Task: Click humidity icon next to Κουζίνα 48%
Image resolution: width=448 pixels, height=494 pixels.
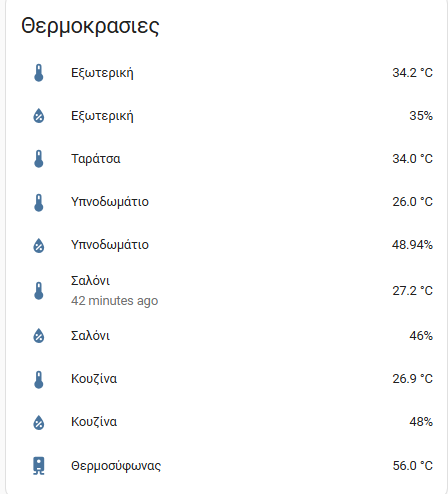Action: point(39,422)
